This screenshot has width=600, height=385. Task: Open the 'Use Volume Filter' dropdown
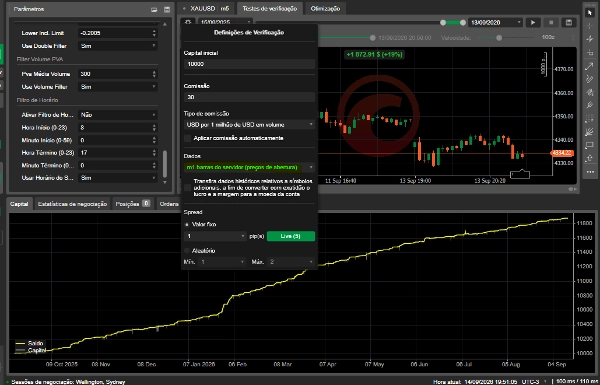pyautogui.click(x=118, y=87)
